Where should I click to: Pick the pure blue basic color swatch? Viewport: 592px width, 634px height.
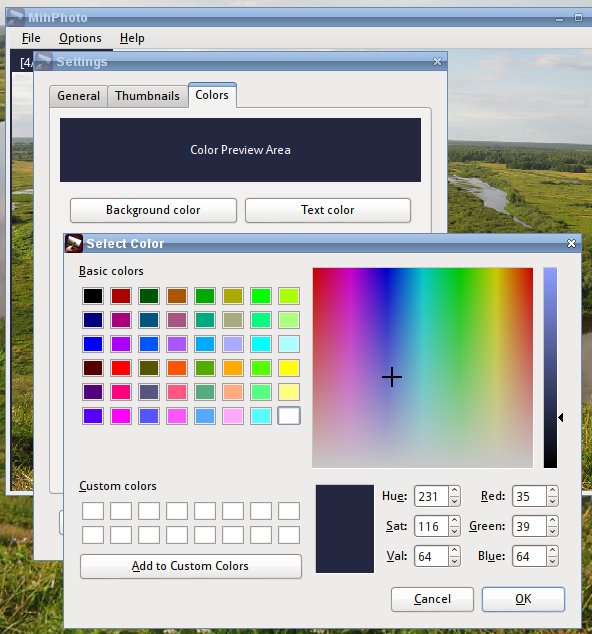(x=93, y=344)
